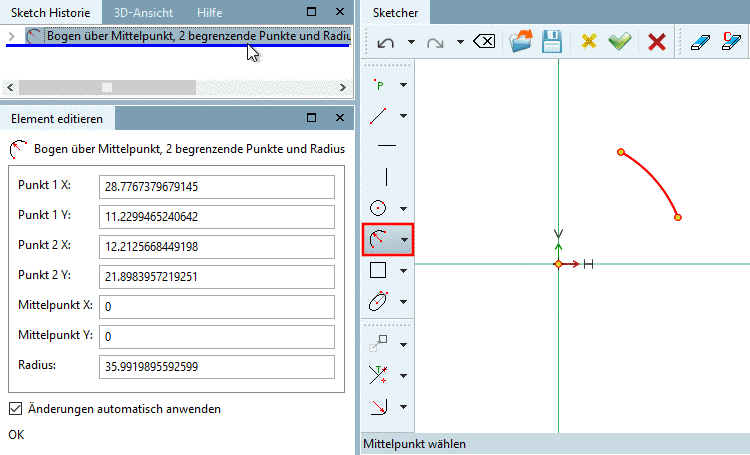Expand the Line tool dropdown arrow
750x455 pixels.
404,116
